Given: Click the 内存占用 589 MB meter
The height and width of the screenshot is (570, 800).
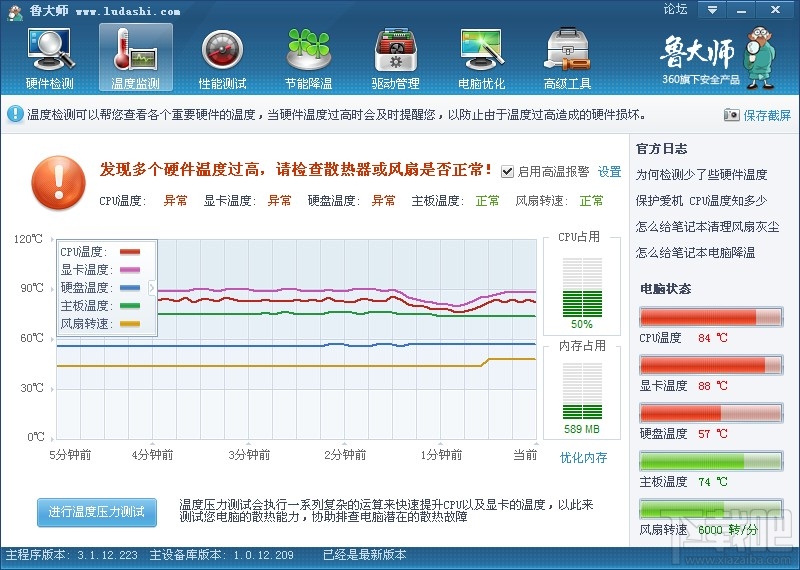Looking at the screenshot, I should 582,391.
